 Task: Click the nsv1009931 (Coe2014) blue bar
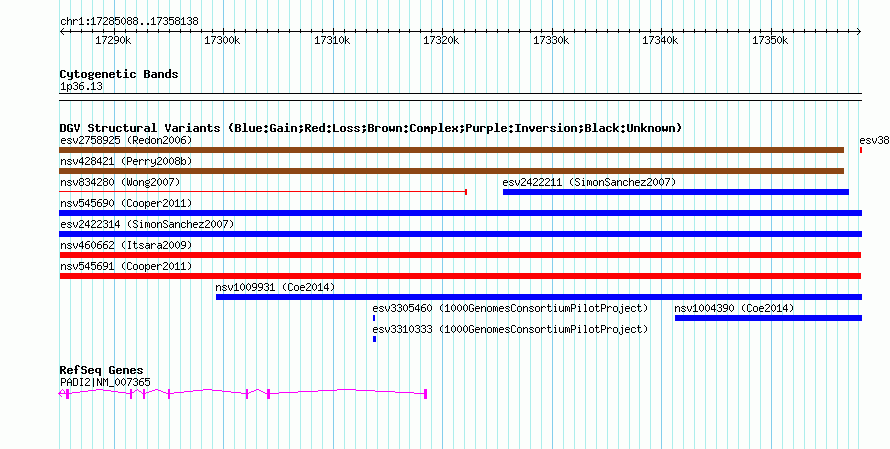click(x=539, y=297)
